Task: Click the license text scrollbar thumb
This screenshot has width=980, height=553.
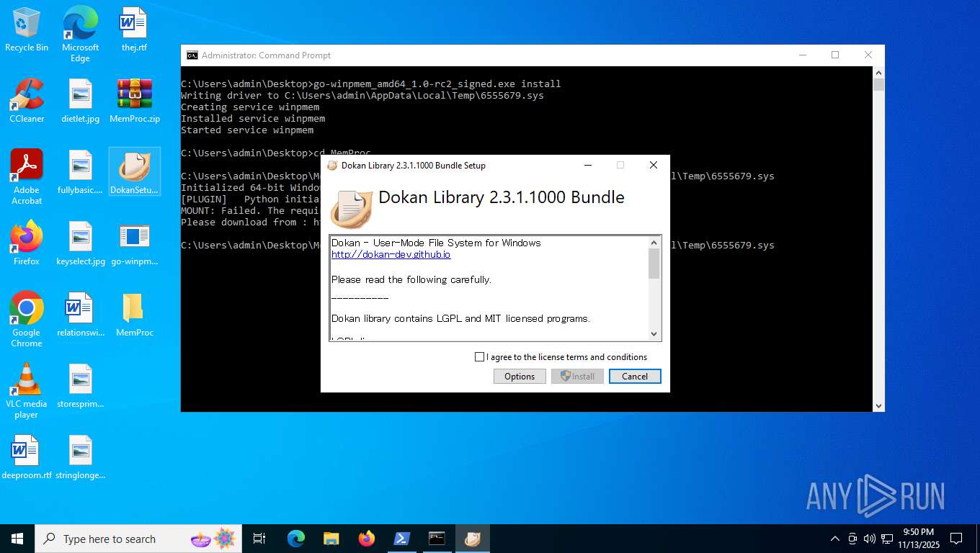Action: [654, 264]
